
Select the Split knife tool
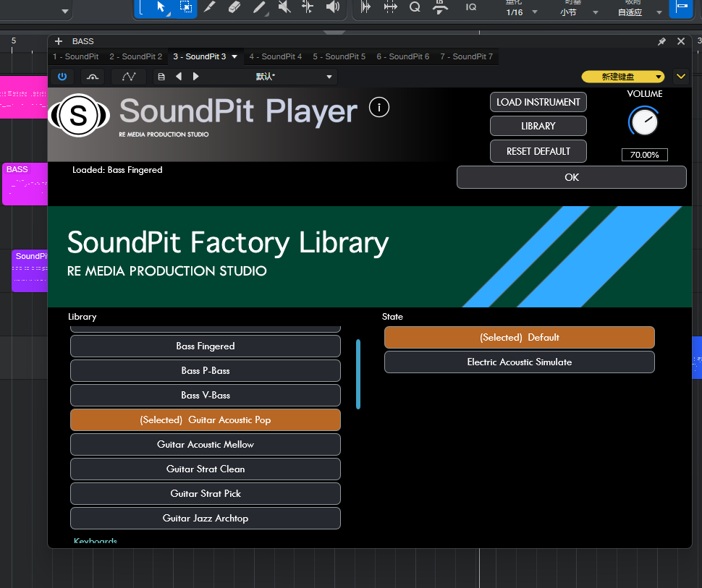(210, 7)
